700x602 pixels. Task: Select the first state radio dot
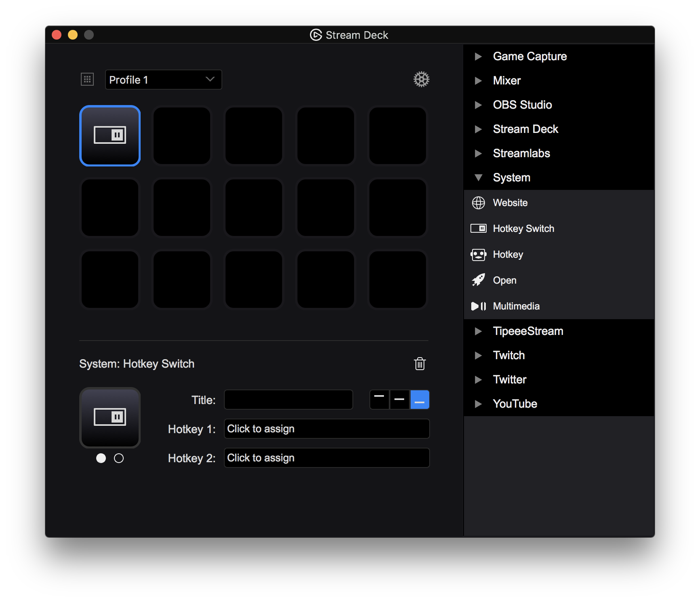point(101,458)
